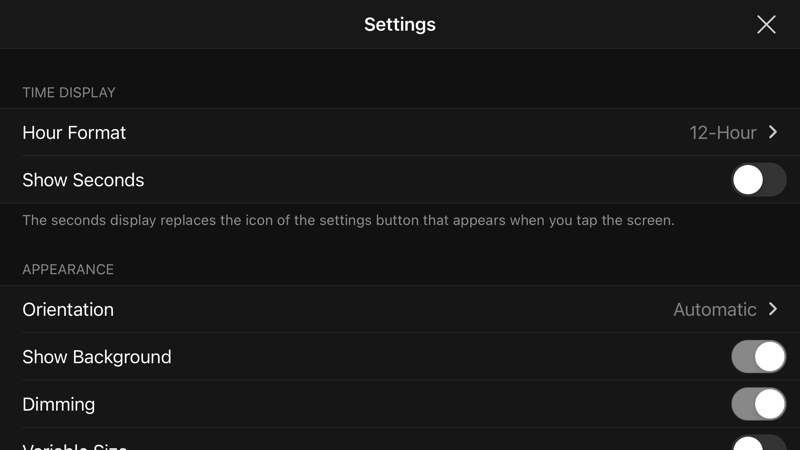Select the Orientation label

coord(68,309)
